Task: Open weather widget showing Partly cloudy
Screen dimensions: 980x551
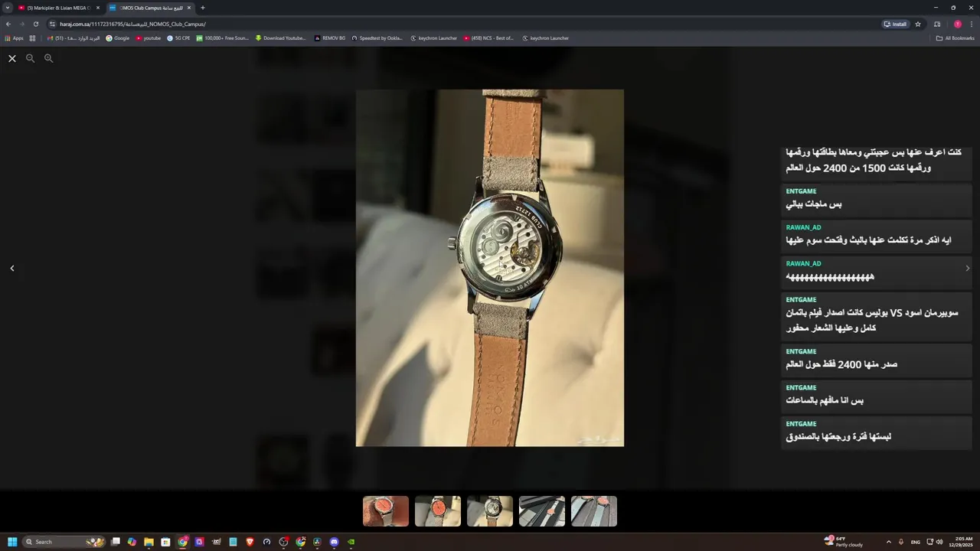Action: tap(843, 542)
